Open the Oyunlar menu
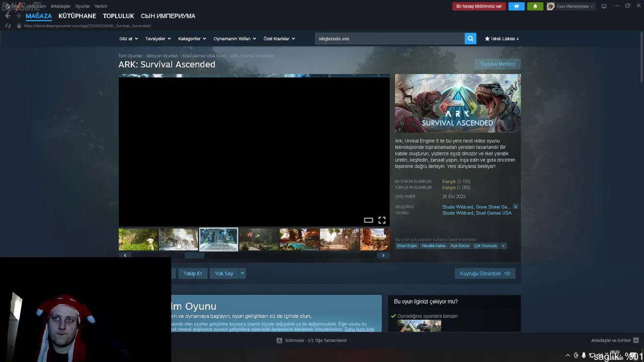 [x=83, y=7]
